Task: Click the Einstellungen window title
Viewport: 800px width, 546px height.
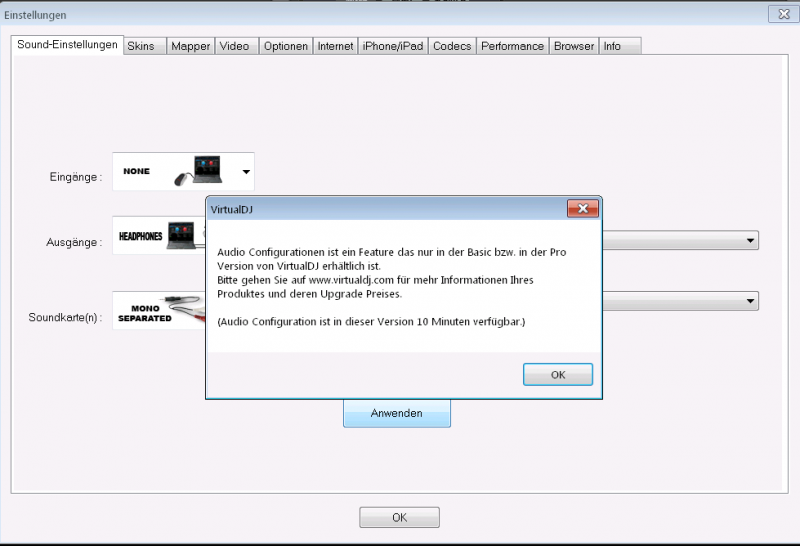Action: pos(35,15)
